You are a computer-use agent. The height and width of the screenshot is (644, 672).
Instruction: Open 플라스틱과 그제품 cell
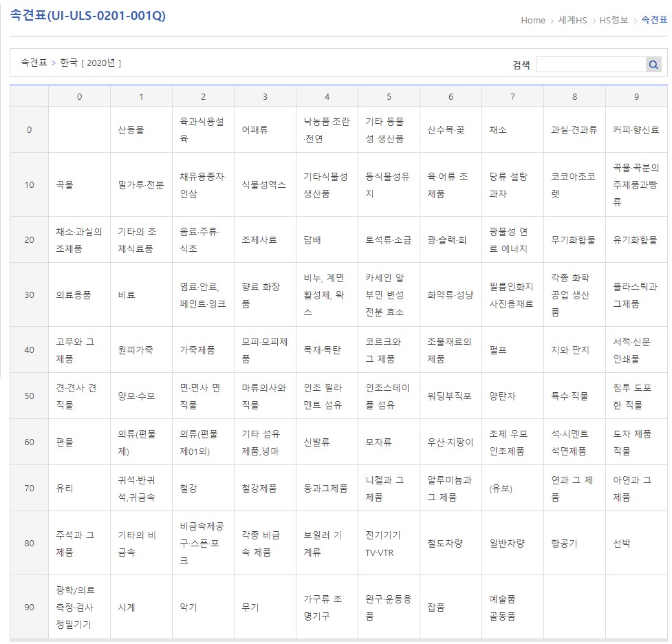pyautogui.click(x=635, y=295)
